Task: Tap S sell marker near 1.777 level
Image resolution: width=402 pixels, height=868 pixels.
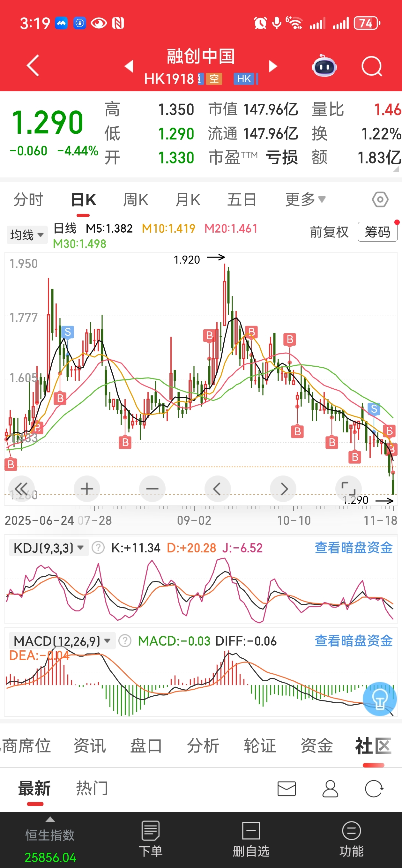Action: [x=68, y=332]
